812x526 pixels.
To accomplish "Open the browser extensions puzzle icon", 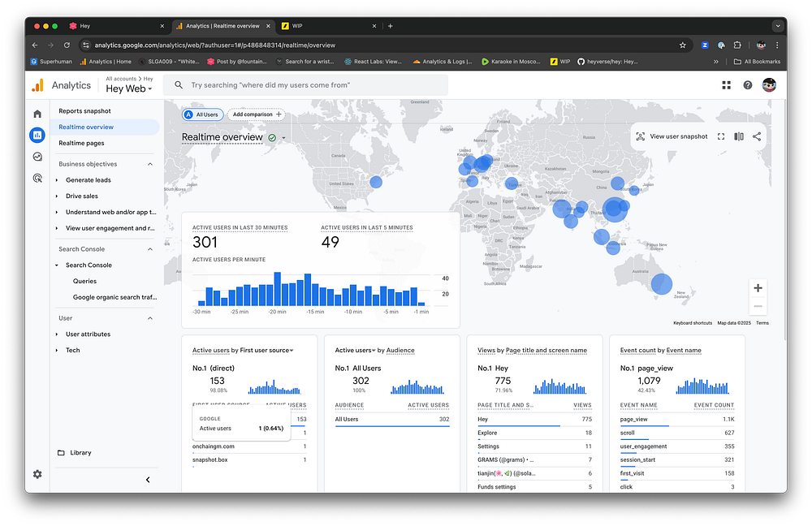I will 737,45.
